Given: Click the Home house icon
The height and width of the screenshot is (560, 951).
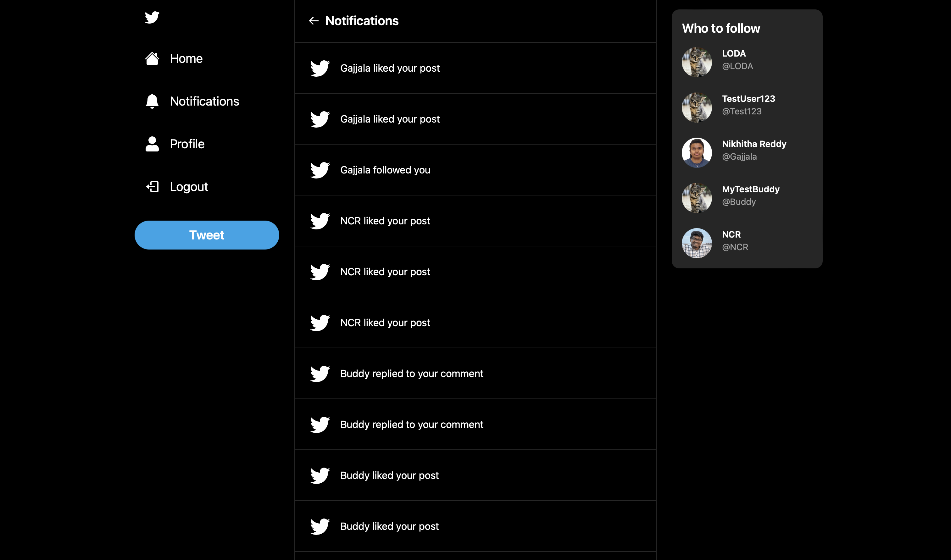Looking at the screenshot, I should [152, 58].
